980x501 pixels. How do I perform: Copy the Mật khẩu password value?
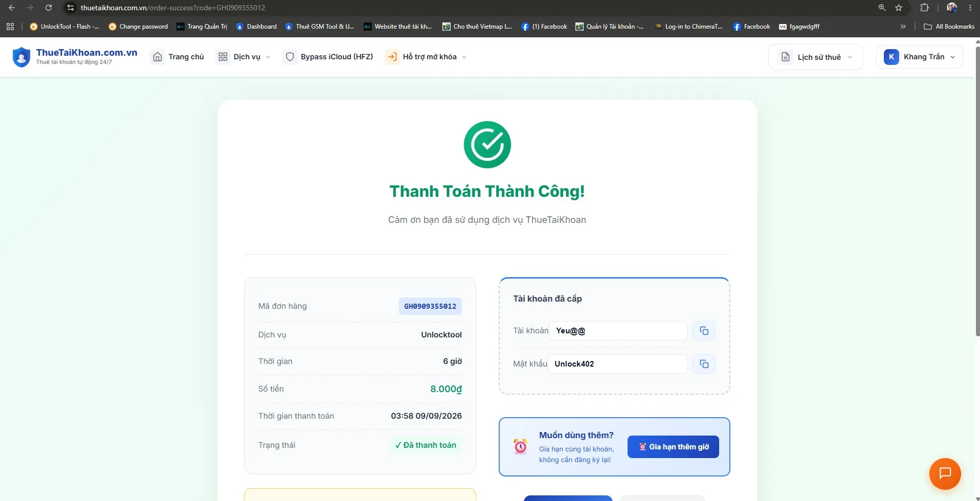[704, 364]
